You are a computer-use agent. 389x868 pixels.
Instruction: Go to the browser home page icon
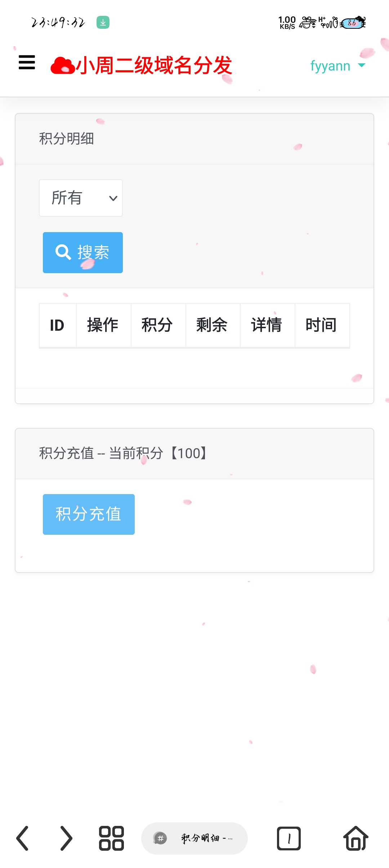click(x=356, y=838)
